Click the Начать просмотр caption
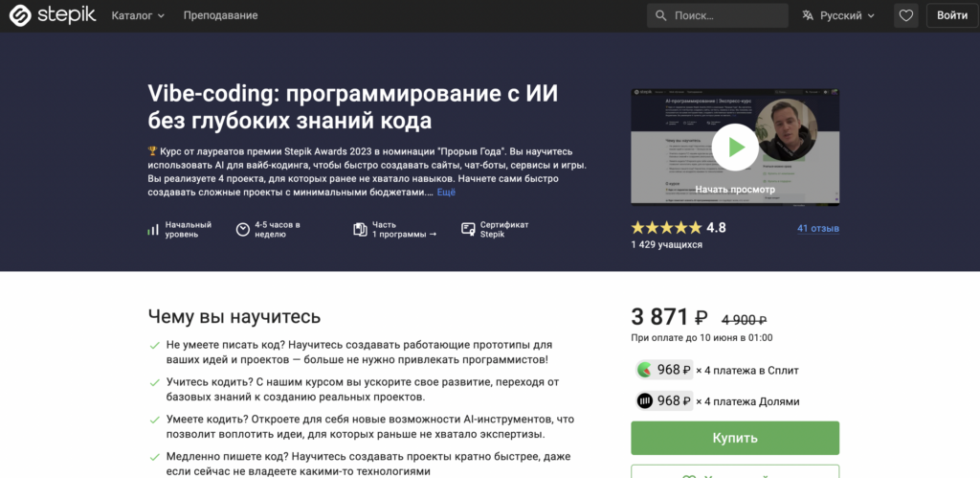 (x=735, y=189)
